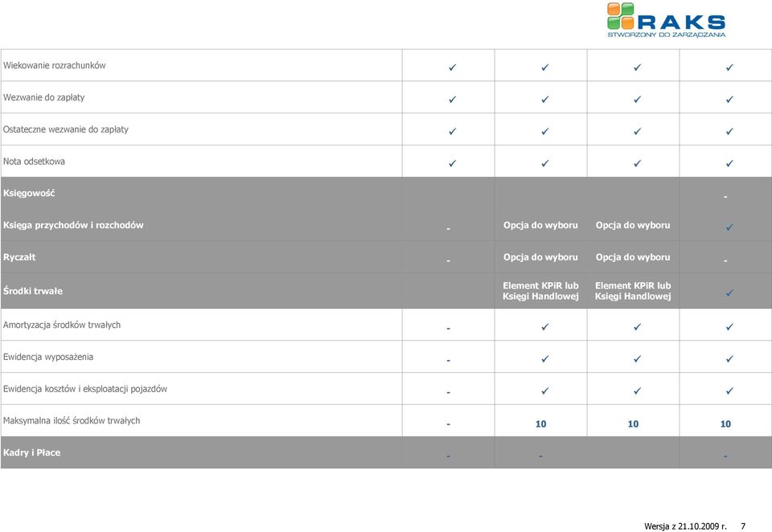Click the first '10' in Maksymalna ilość row
Image resolution: width=772 pixels, height=532 pixels.
click(x=540, y=424)
